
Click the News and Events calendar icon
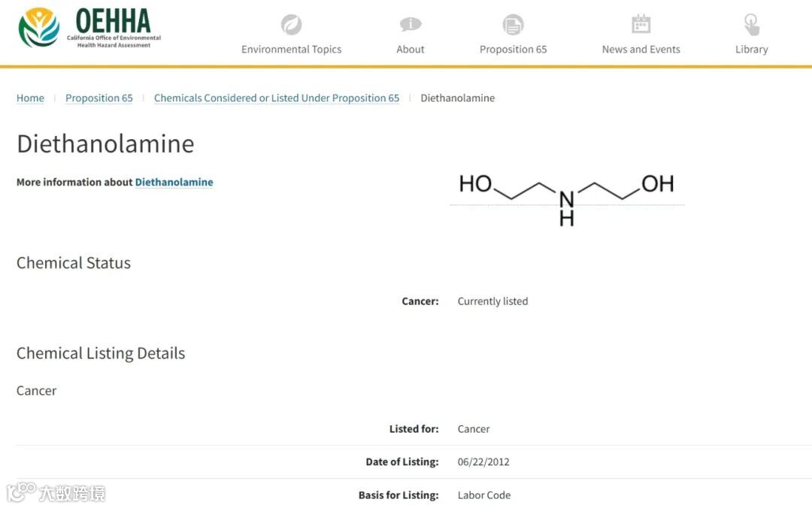pyautogui.click(x=641, y=24)
